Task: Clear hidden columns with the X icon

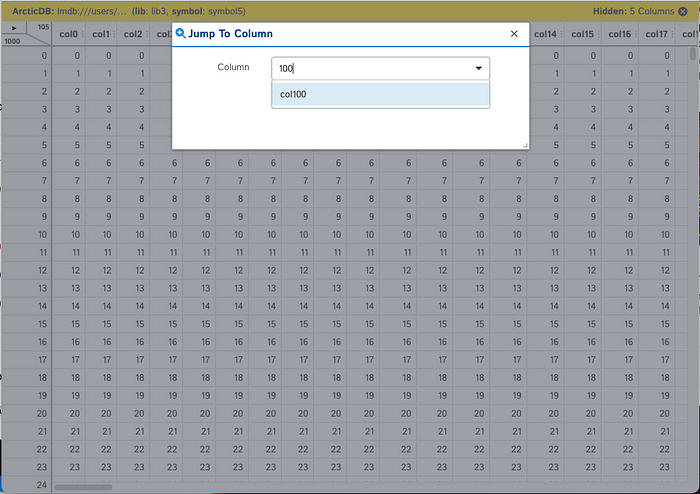Action: tap(683, 9)
